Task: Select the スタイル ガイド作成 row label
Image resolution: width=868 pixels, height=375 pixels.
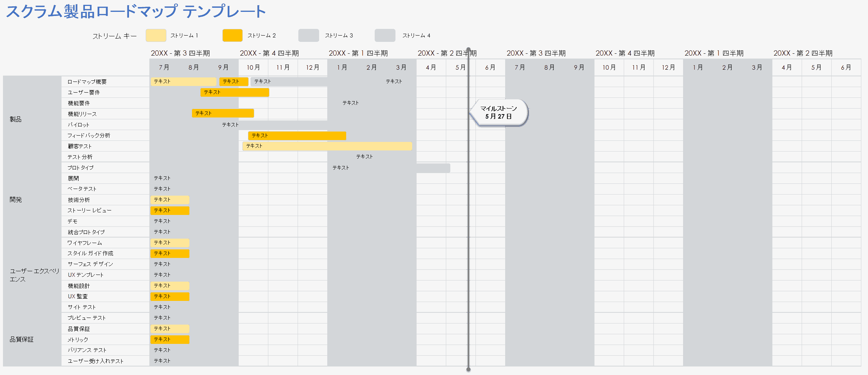Action: [90, 253]
